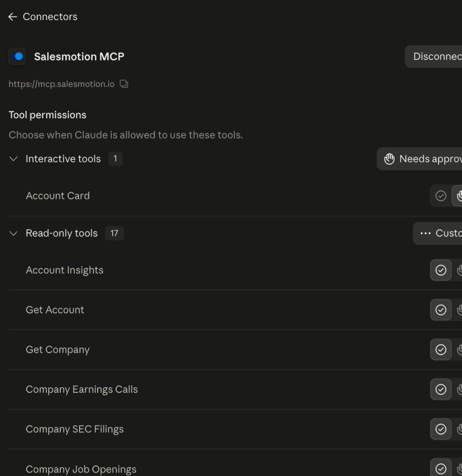The width and height of the screenshot is (462, 476).
Task: Click the Get Account tool name
Action: click(55, 310)
